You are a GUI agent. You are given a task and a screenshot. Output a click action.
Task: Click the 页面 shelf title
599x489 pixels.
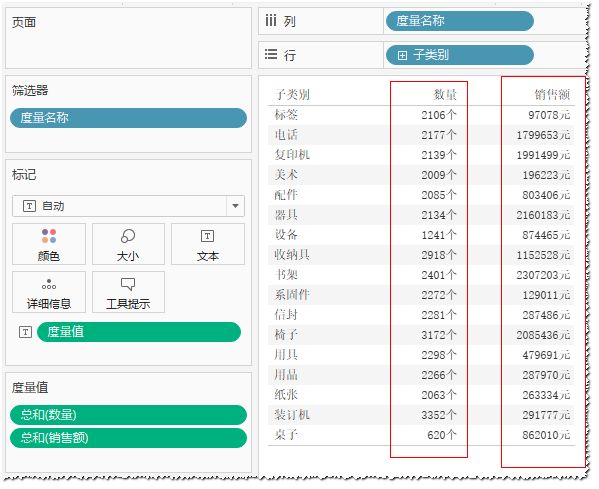point(24,23)
